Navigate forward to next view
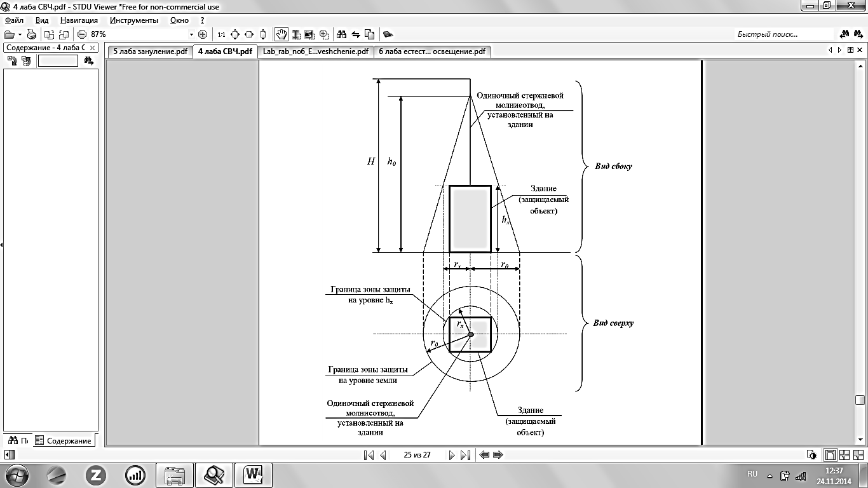Screen dimensions: 868x488 498,455
